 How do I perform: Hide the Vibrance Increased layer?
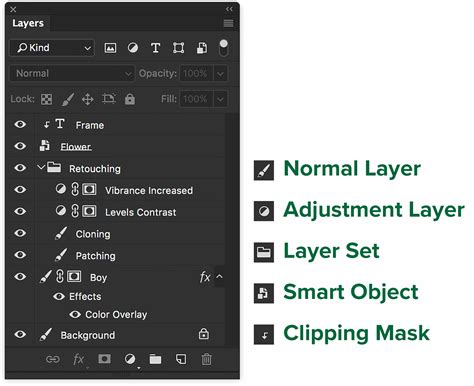[20, 189]
